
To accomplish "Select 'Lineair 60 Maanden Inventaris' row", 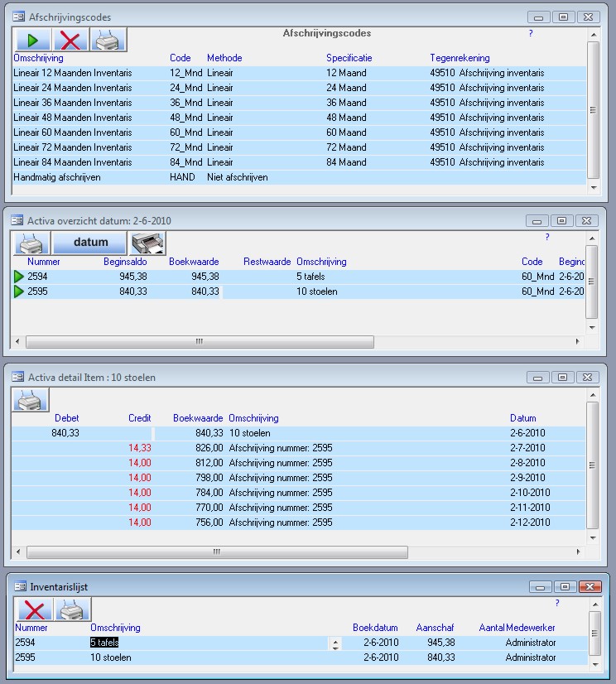I will coord(299,132).
